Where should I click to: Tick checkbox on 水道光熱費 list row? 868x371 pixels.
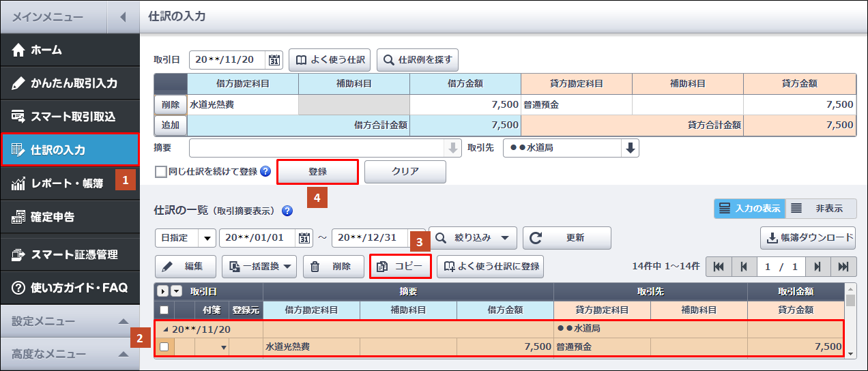coord(164,347)
